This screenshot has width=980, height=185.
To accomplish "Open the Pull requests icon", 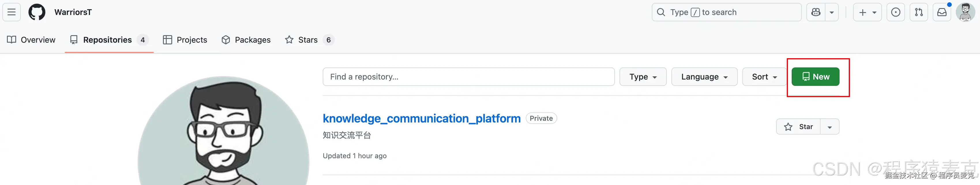I will [919, 12].
